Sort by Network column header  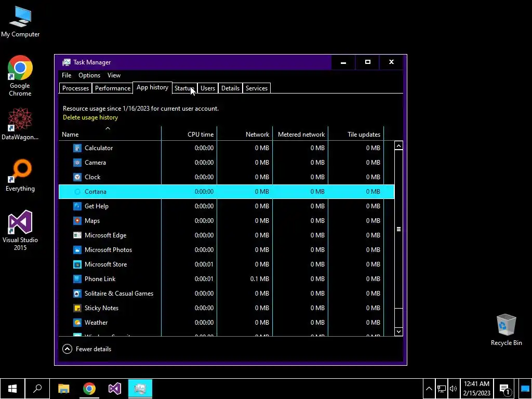tap(245, 134)
